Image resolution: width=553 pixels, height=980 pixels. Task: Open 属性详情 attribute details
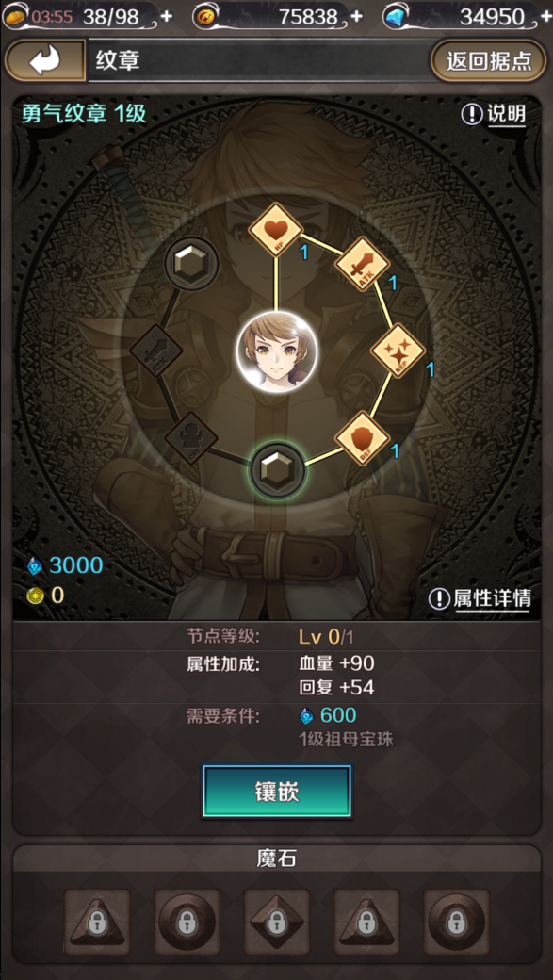pos(480,598)
